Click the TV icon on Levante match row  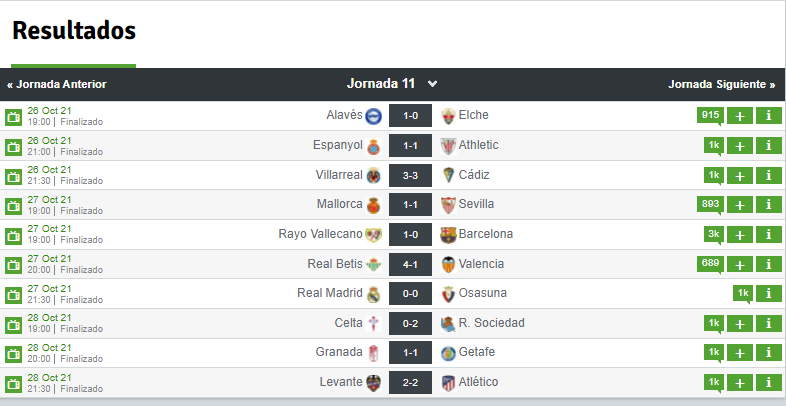pos(14,384)
